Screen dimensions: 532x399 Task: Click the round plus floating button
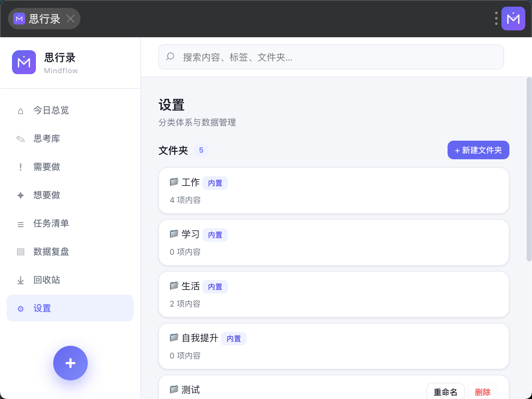tap(70, 363)
